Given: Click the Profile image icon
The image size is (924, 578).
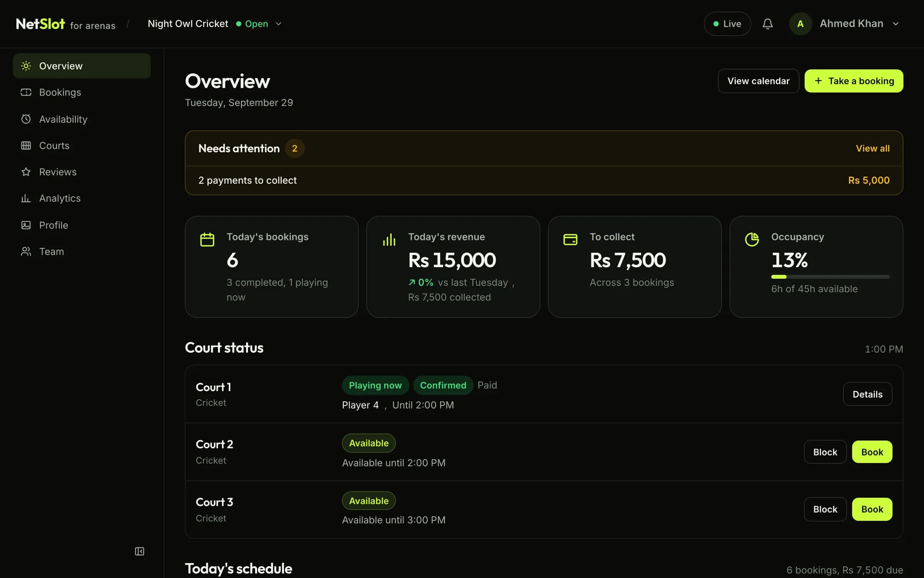Looking at the screenshot, I should coord(26,225).
